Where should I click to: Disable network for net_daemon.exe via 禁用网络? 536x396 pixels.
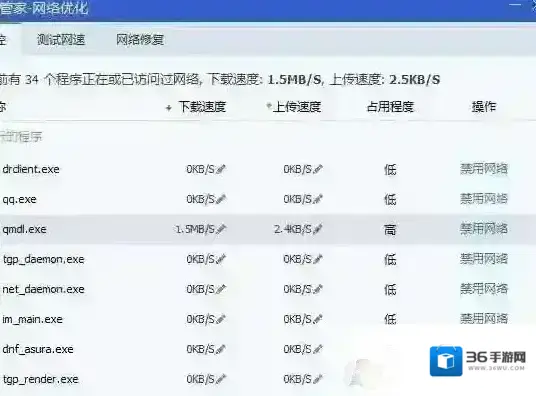click(484, 289)
